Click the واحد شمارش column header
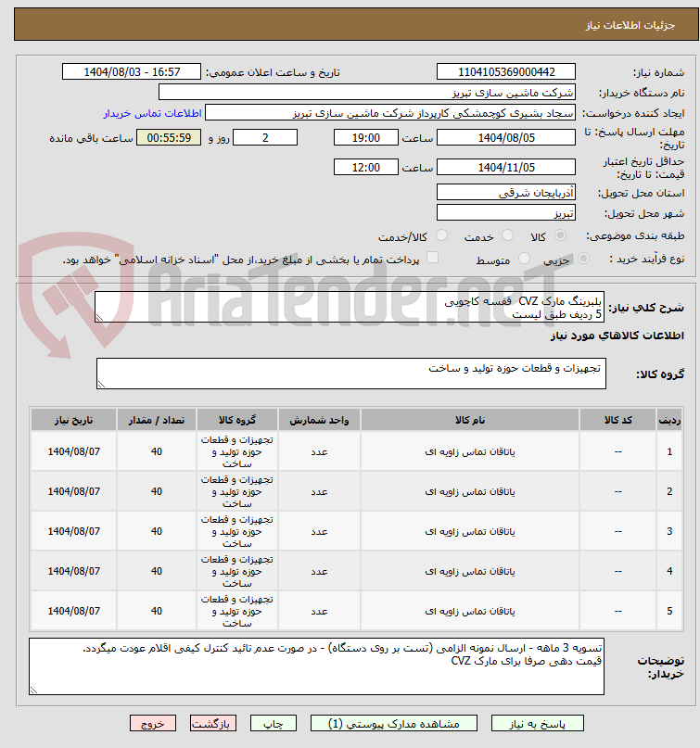700x748 pixels. point(319,420)
